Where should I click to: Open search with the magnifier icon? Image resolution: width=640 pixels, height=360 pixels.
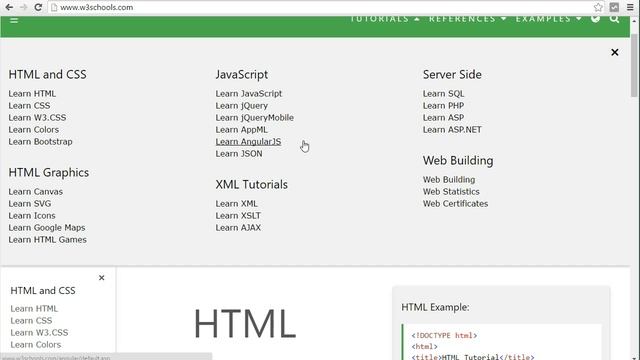[614, 19]
